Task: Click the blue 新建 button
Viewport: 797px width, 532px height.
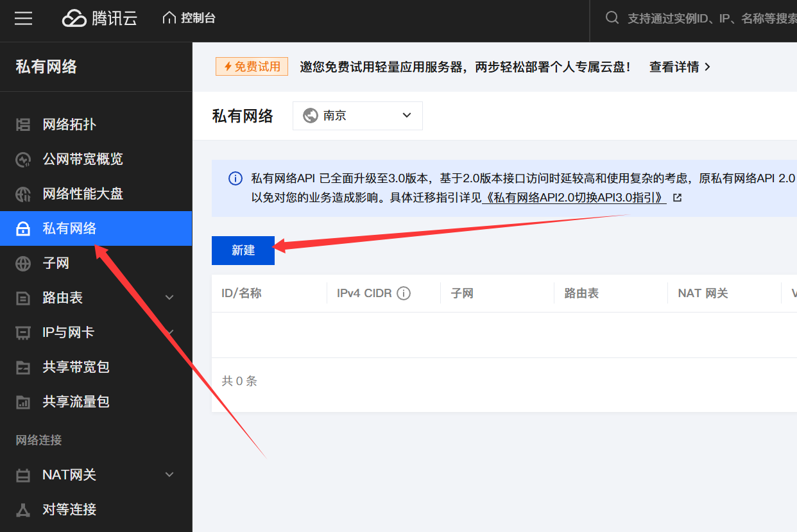Action: tap(243, 250)
